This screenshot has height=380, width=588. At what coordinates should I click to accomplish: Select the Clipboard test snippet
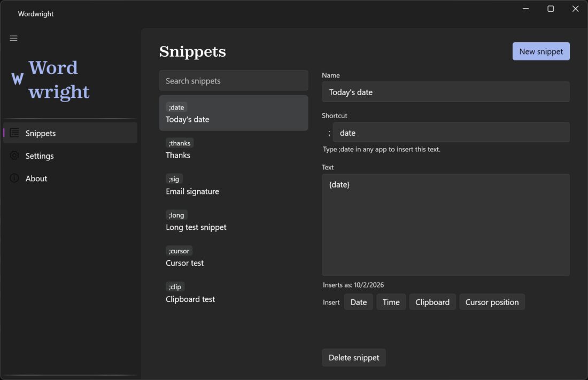click(234, 293)
